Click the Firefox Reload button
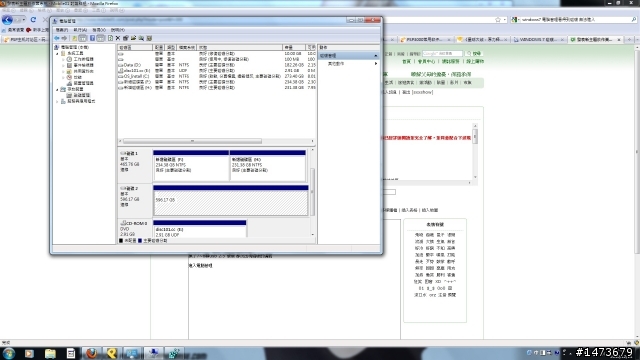The height and width of the screenshot is (360, 640). (x=33, y=20)
